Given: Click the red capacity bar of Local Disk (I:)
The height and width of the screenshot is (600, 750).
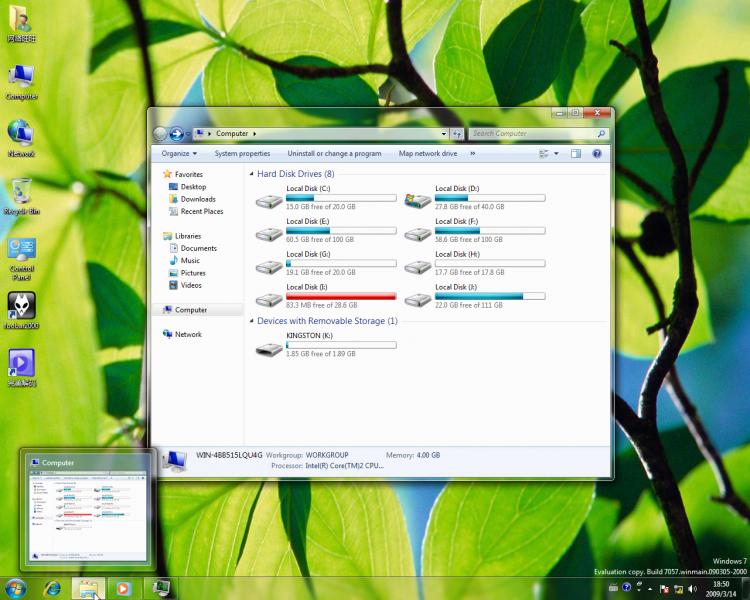Looking at the screenshot, I should click(x=341, y=296).
